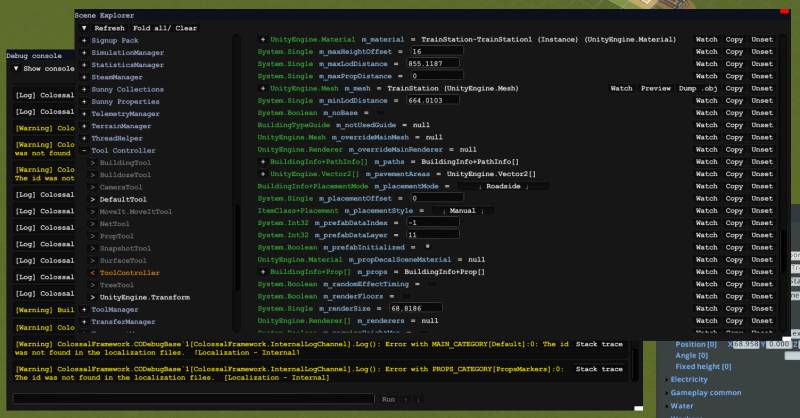Open Stack trace for PROPS_CATEGORY warning
Screen dimensions: 800x418
(x=599, y=369)
